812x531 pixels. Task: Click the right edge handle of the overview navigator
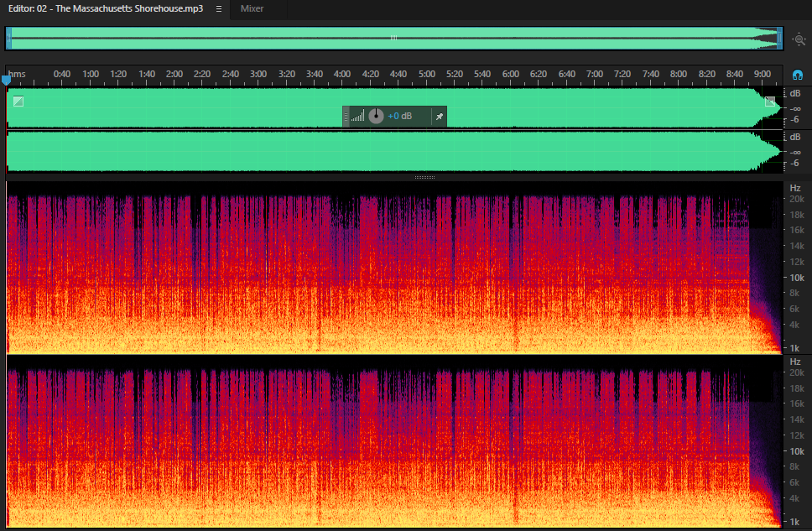779,39
